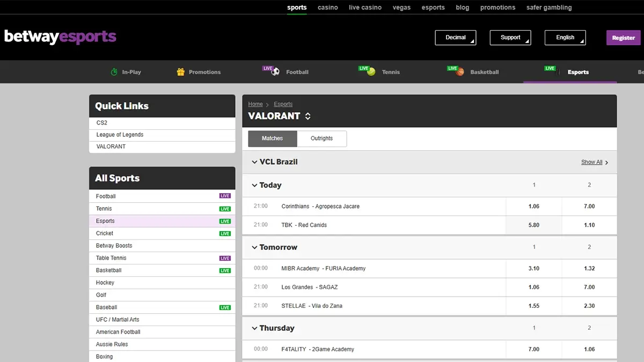This screenshot has width=644, height=362.
Task: Collapse the Thursday matches section
Action: point(254,328)
